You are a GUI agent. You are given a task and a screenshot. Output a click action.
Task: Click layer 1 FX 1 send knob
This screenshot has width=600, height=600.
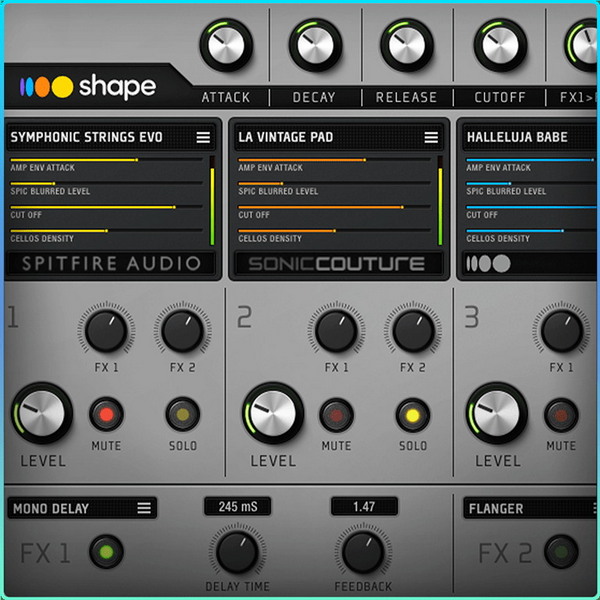(106, 331)
